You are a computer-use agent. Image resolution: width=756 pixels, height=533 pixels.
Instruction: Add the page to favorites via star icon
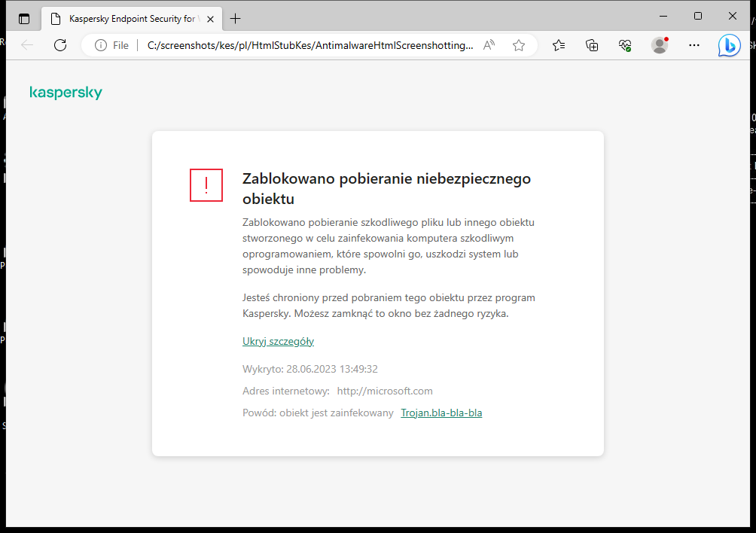pos(518,45)
